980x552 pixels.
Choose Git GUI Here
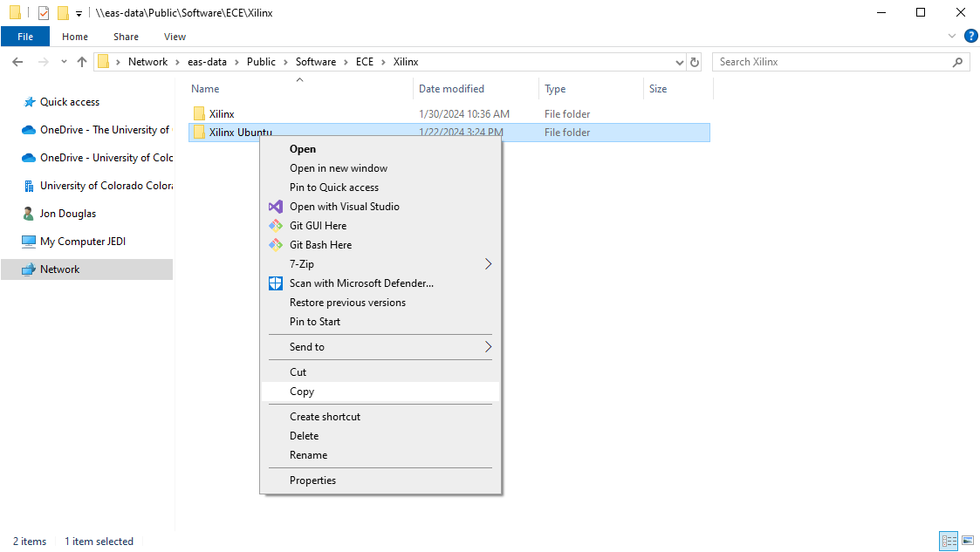pyautogui.click(x=380, y=225)
